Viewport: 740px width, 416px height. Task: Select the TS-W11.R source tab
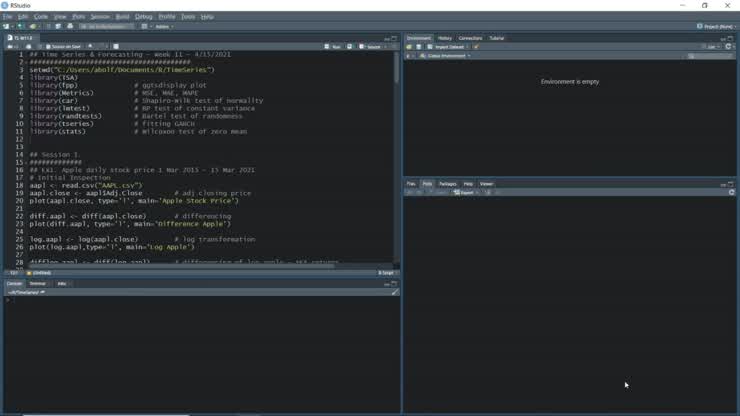pos(20,38)
